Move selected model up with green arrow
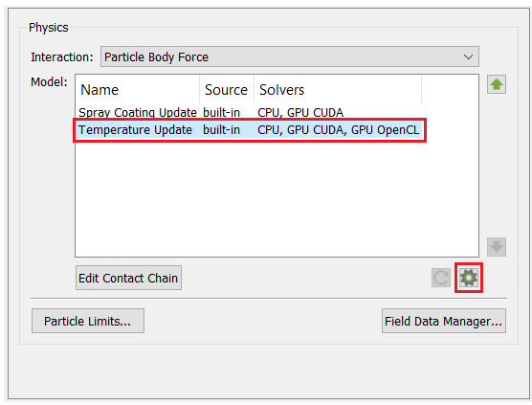Image resolution: width=532 pixels, height=405 pixels. point(497,84)
